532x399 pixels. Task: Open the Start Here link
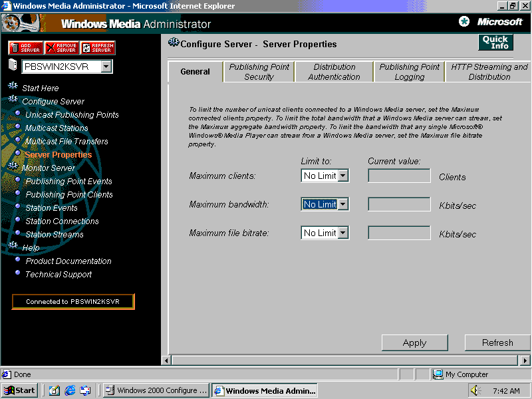coord(41,88)
